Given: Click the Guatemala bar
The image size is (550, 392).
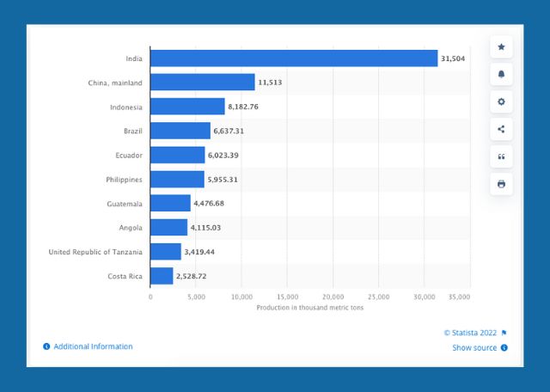Looking at the screenshot, I should click(x=170, y=203).
